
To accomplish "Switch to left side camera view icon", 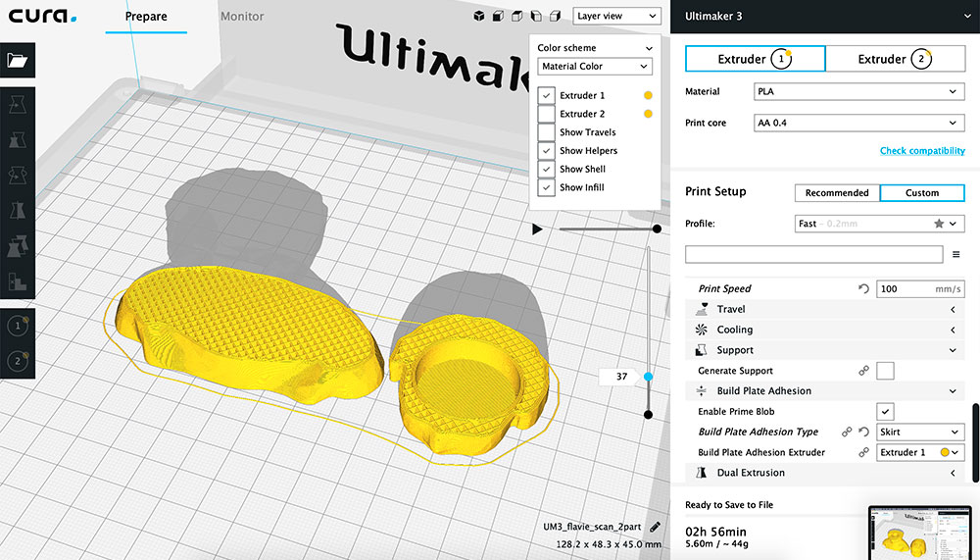I will (x=536, y=17).
